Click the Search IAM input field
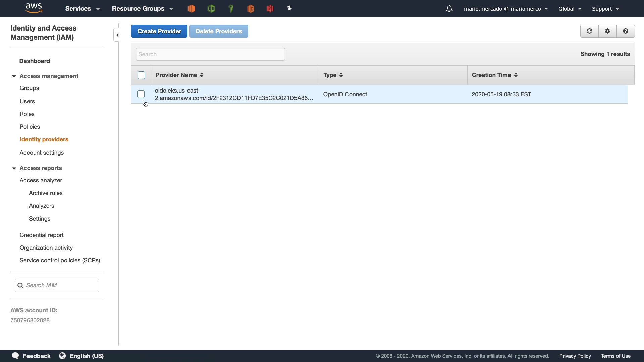Viewport: 644px width, 362px height. pos(61,285)
